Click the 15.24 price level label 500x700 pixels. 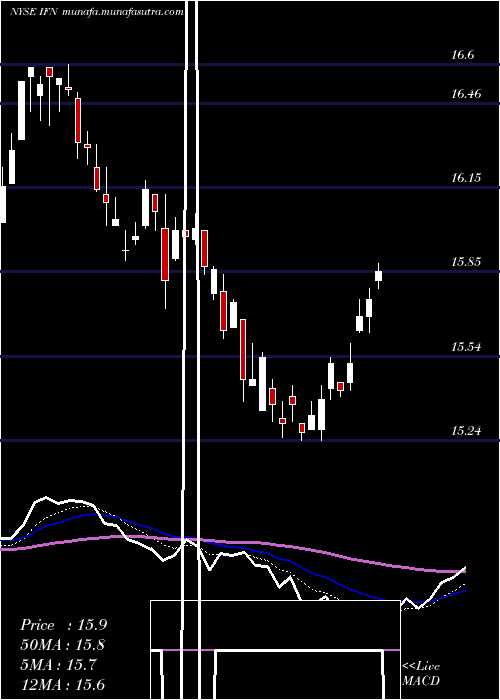coord(466,431)
